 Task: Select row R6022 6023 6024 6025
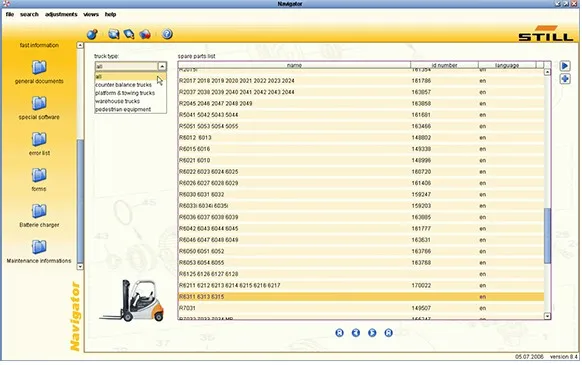pyautogui.click(x=361, y=172)
